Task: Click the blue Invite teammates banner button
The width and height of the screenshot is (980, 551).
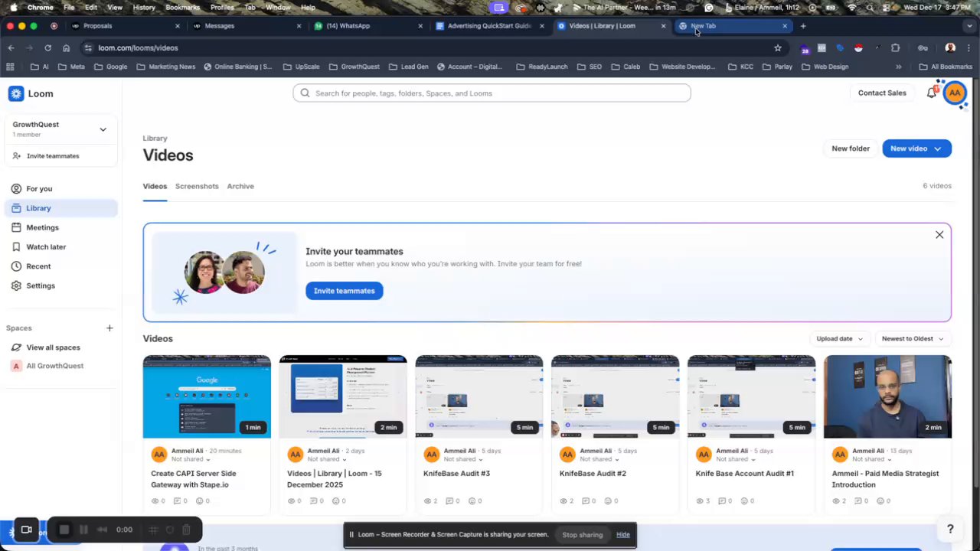Action: coord(345,291)
